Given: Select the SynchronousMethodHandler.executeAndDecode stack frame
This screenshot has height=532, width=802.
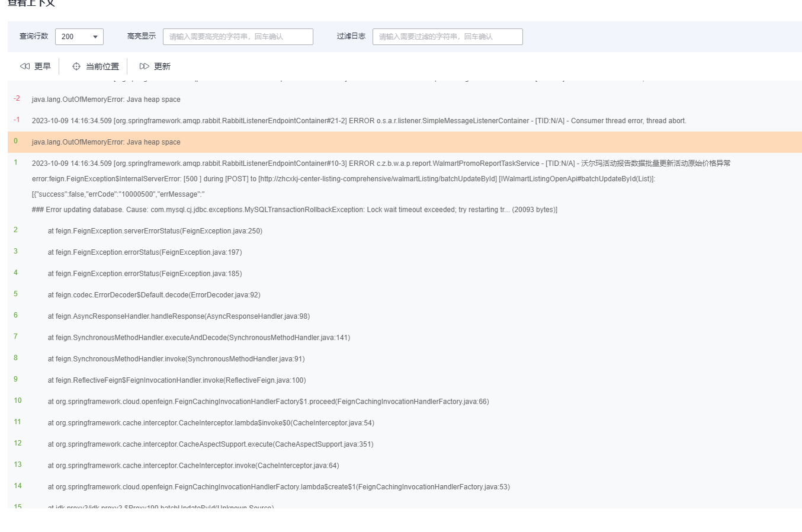Looking at the screenshot, I should (x=199, y=338).
